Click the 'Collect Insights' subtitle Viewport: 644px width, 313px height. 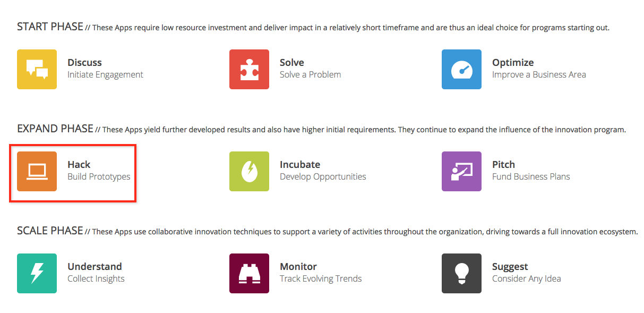pos(96,278)
